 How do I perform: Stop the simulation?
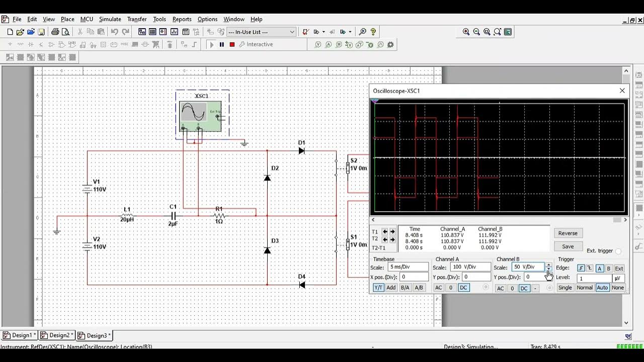tap(232, 44)
